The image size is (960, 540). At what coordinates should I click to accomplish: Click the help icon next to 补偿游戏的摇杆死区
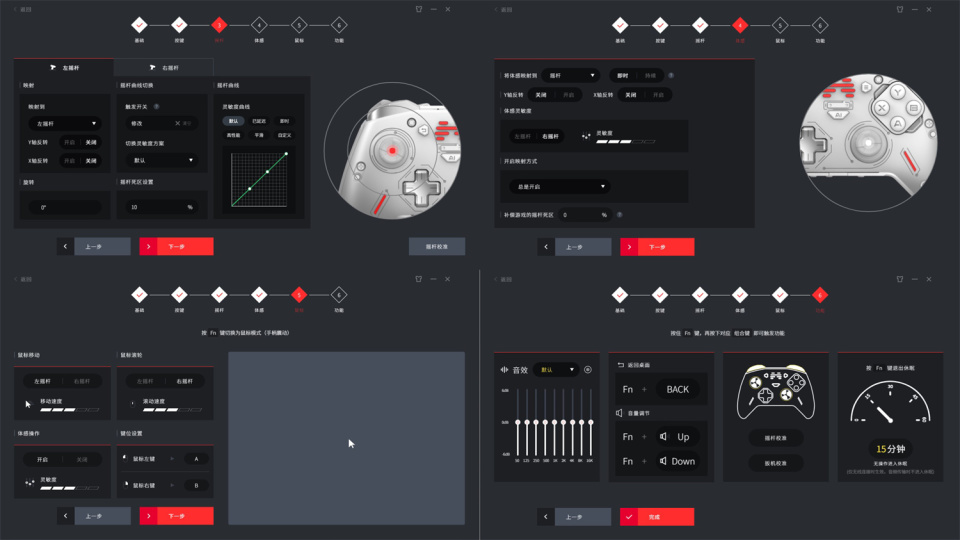click(x=620, y=215)
